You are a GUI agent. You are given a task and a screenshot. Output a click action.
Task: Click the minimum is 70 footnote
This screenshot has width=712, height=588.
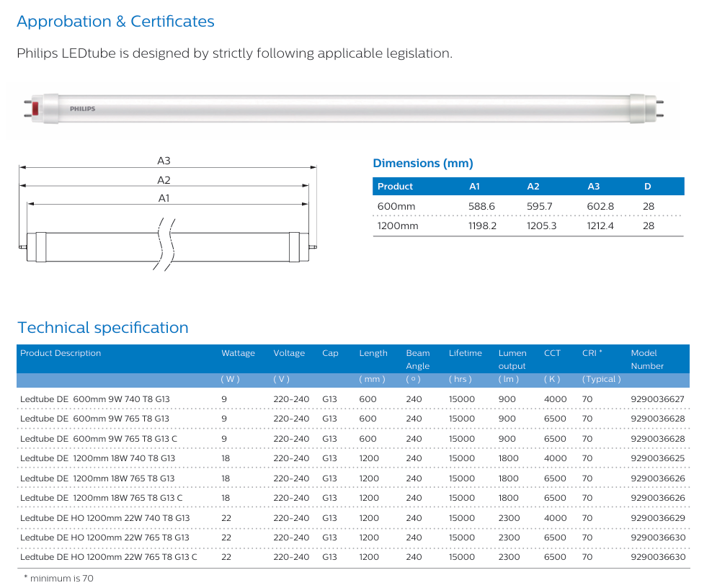[x=58, y=579]
